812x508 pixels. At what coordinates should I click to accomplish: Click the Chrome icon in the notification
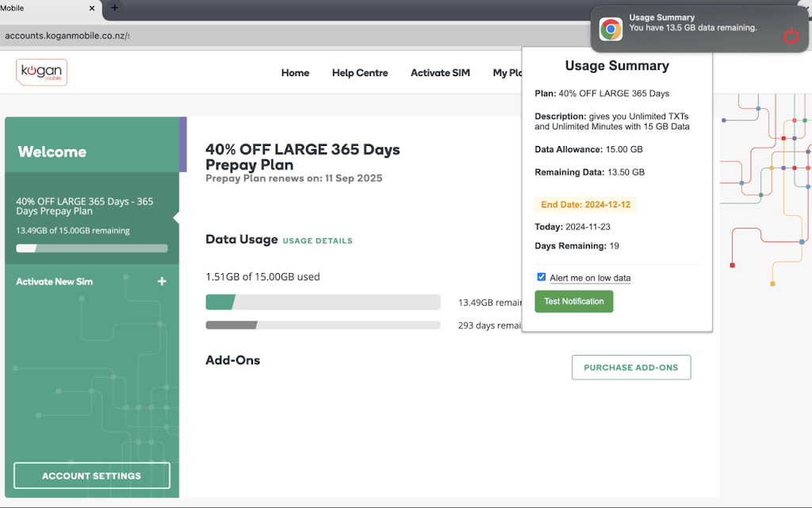[x=611, y=29]
